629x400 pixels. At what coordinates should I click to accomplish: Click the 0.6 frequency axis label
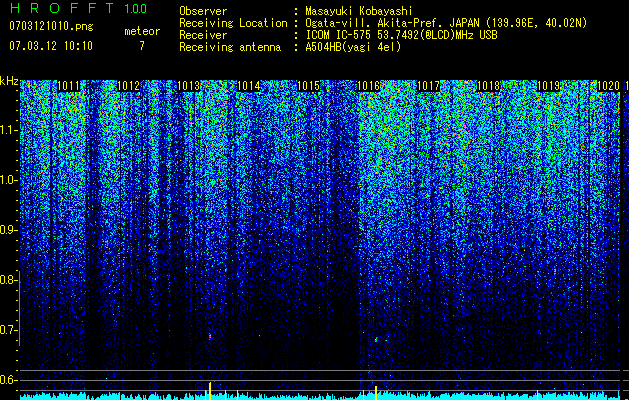(8, 380)
